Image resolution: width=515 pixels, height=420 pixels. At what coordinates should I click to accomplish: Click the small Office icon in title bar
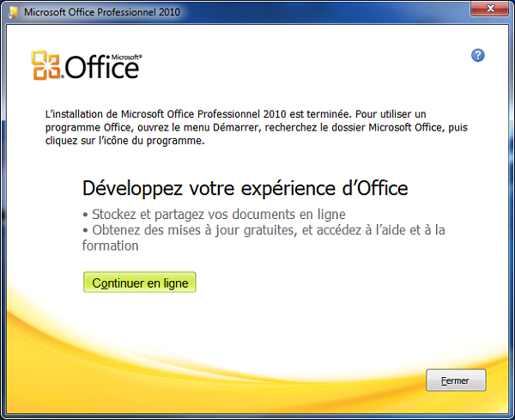(x=12, y=13)
